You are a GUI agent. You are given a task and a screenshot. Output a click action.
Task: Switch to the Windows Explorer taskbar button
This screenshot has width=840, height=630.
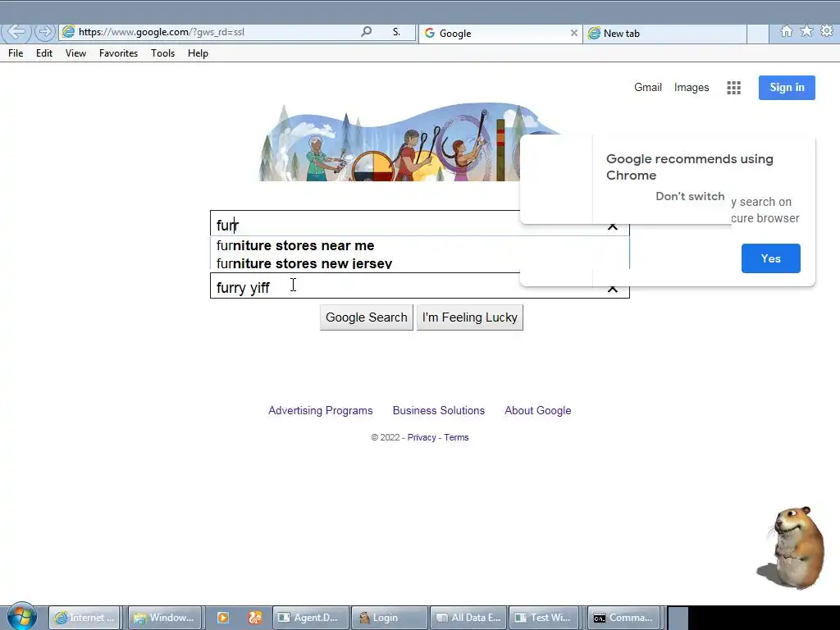click(x=165, y=618)
